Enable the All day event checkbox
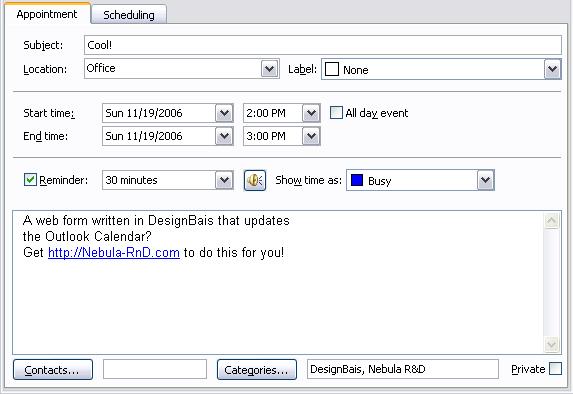 click(x=336, y=113)
